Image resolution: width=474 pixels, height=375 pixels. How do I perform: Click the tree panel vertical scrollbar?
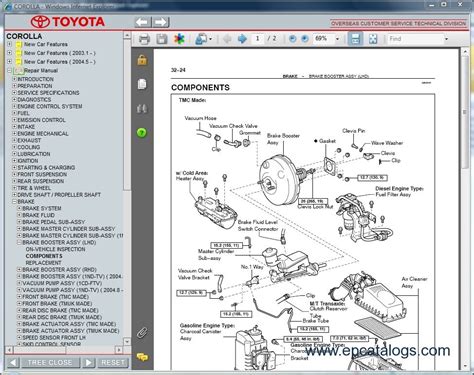tap(127, 188)
